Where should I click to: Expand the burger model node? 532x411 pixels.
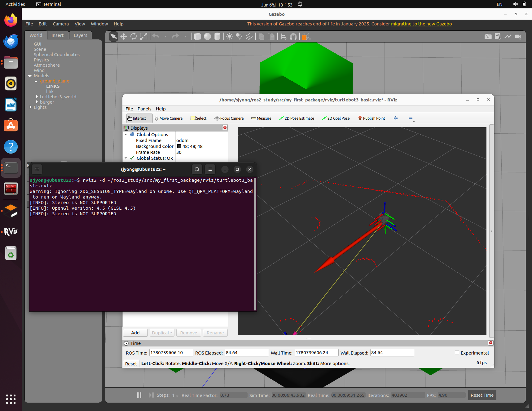37,102
